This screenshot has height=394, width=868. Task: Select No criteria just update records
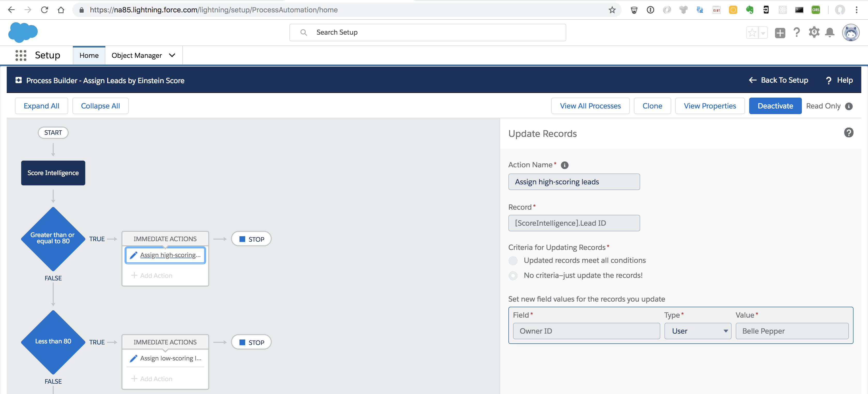(x=513, y=276)
